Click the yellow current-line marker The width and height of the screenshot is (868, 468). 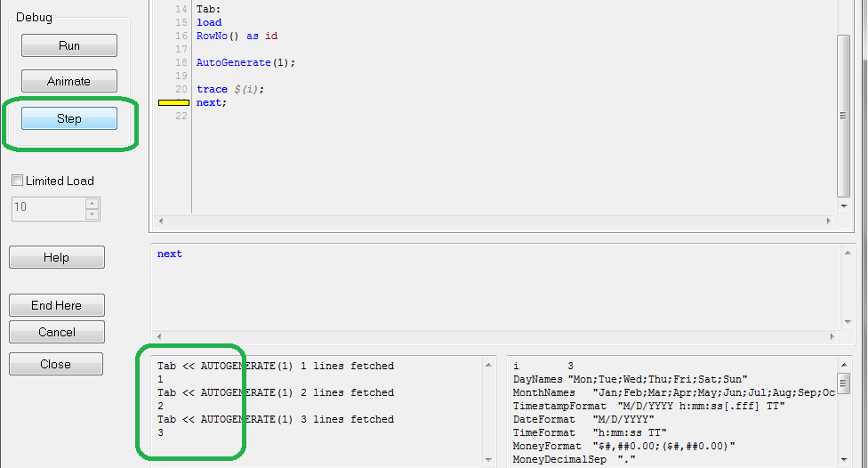[x=173, y=102]
